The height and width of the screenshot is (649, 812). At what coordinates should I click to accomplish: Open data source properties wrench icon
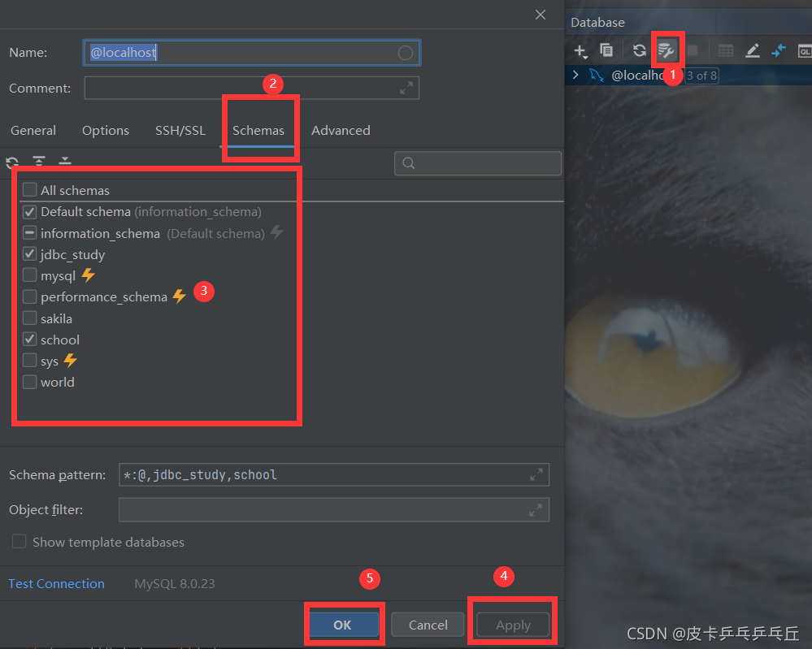pyautogui.click(x=666, y=50)
